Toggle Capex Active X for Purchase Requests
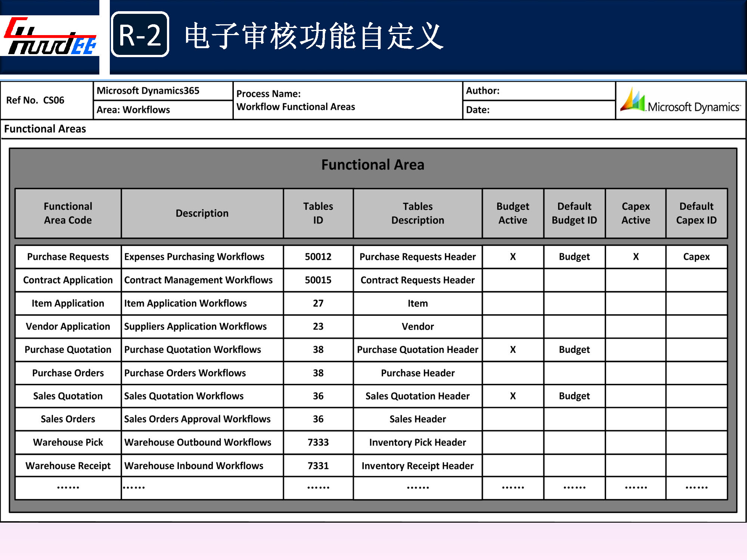747x560 pixels. click(x=636, y=257)
